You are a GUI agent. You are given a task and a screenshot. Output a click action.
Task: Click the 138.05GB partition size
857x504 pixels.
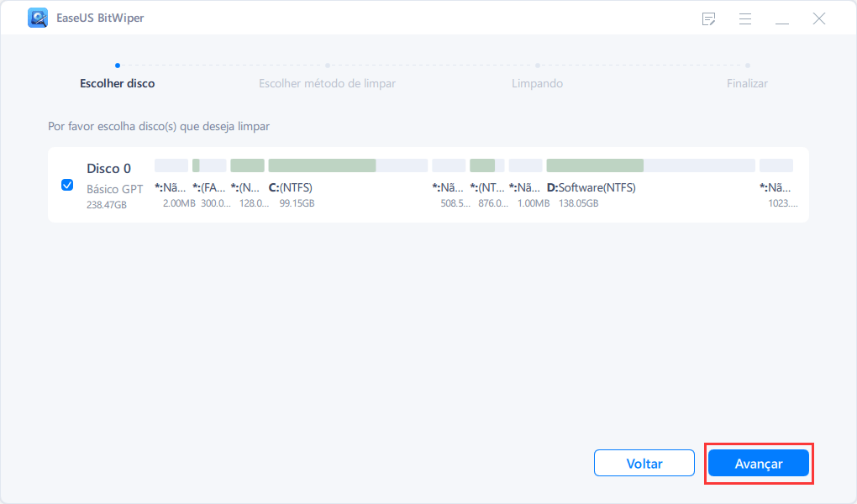click(x=578, y=203)
